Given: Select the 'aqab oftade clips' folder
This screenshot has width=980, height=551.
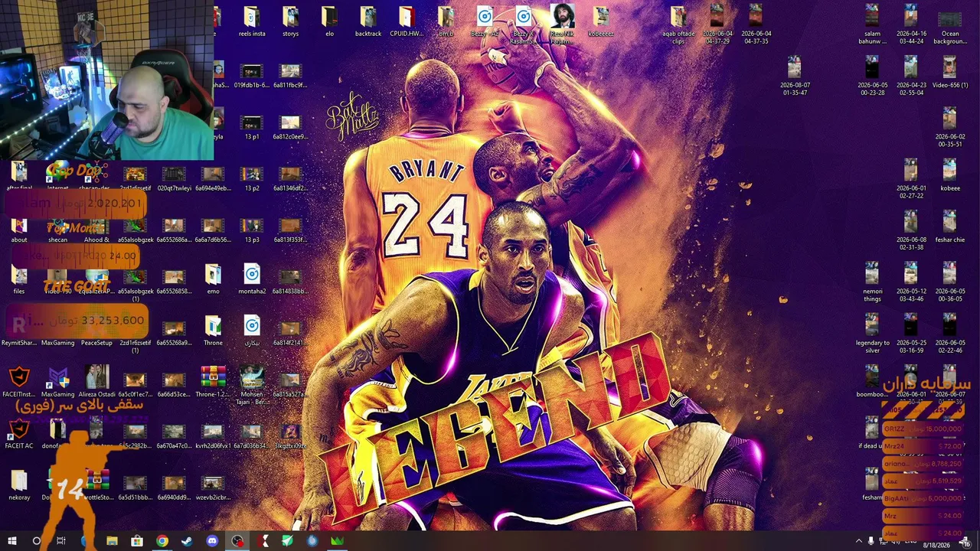Looking at the screenshot, I should pyautogui.click(x=678, y=24).
